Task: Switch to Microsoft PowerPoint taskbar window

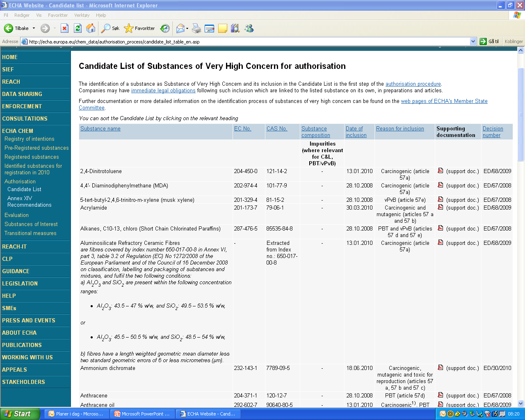Action: 142,414
